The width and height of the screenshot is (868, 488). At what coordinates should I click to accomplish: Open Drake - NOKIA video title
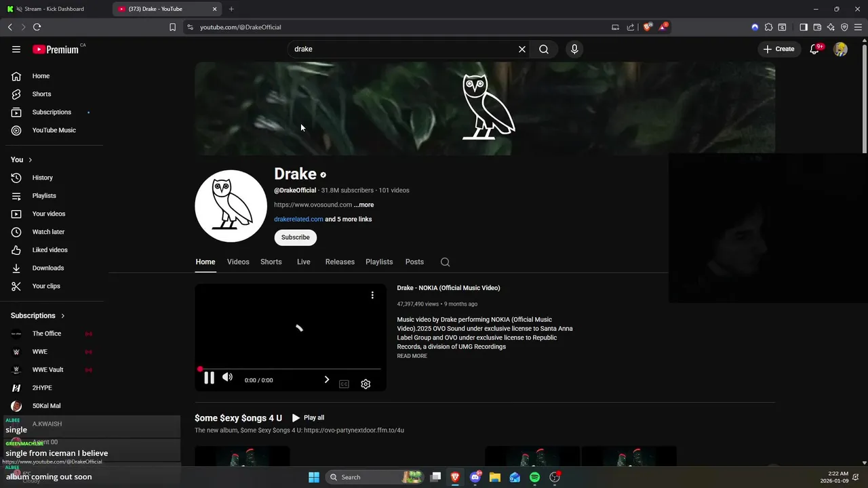tap(448, 288)
